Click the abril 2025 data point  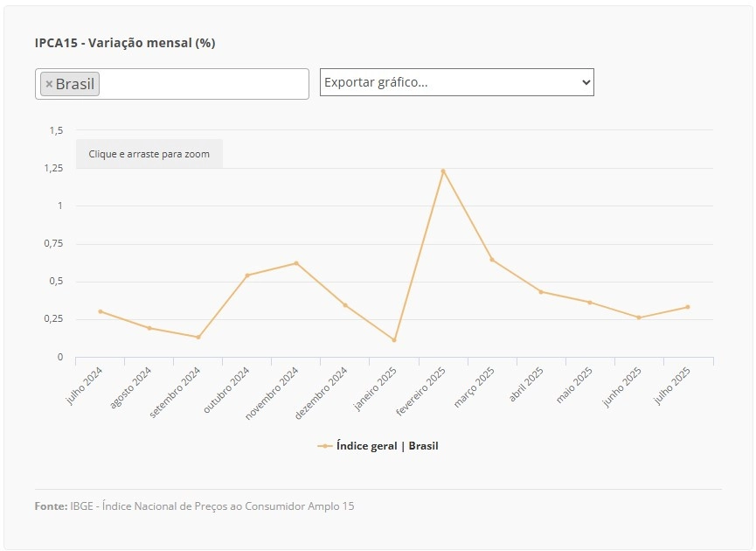pos(541,292)
